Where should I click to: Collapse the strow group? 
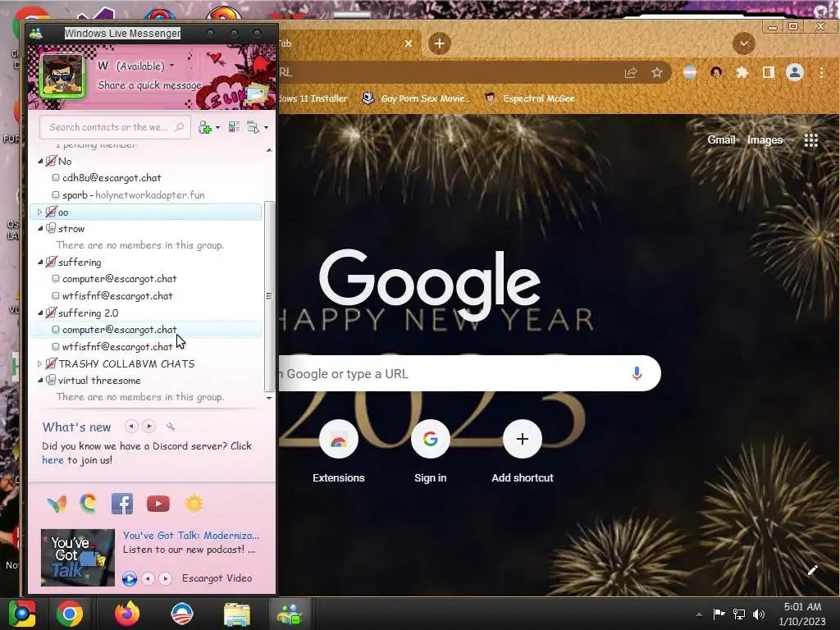pyautogui.click(x=40, y=229)
